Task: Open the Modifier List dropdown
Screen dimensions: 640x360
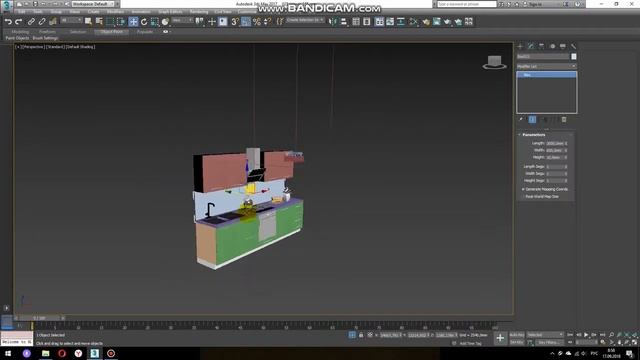Action: (547, 66)
